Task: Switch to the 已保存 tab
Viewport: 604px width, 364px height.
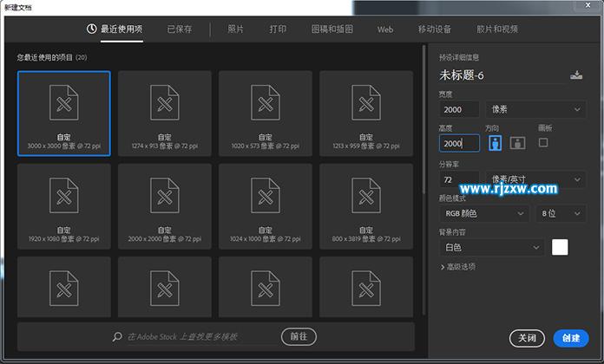Action: pyautogui.click(x=180, y=29)
